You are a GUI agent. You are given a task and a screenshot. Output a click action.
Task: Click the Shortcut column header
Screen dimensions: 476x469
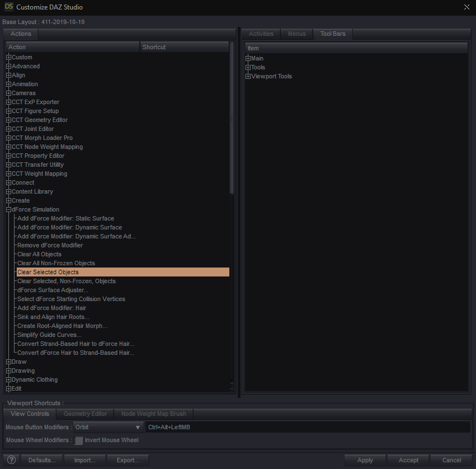click(x=184, y=47)
